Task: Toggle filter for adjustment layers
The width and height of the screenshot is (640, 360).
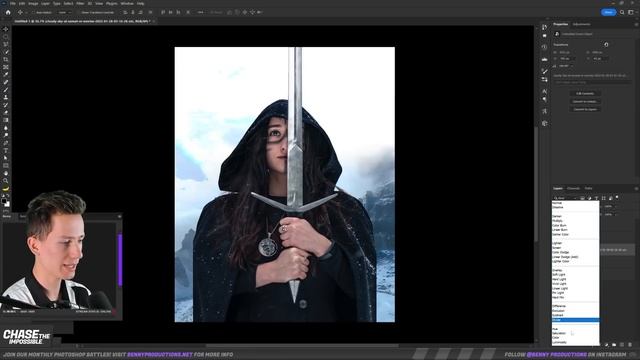Action: tap(589, 198)
